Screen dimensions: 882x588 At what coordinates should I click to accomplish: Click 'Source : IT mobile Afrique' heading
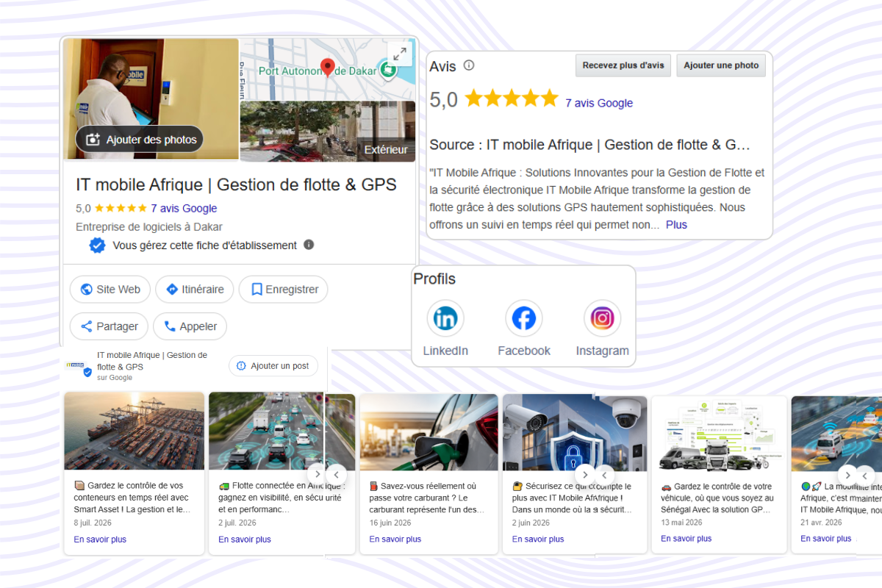coord(589,145)
